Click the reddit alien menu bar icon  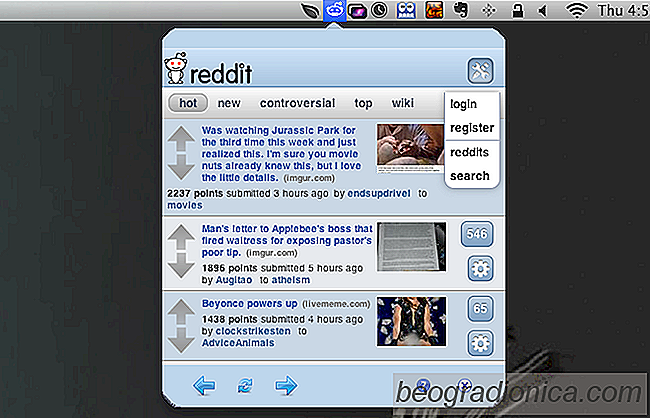click(335, 10)
